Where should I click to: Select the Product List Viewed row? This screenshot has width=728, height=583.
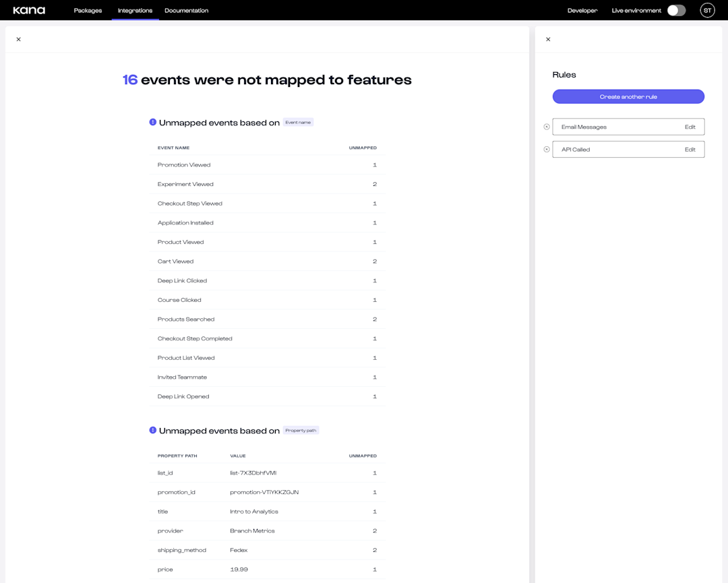[268, 358]
